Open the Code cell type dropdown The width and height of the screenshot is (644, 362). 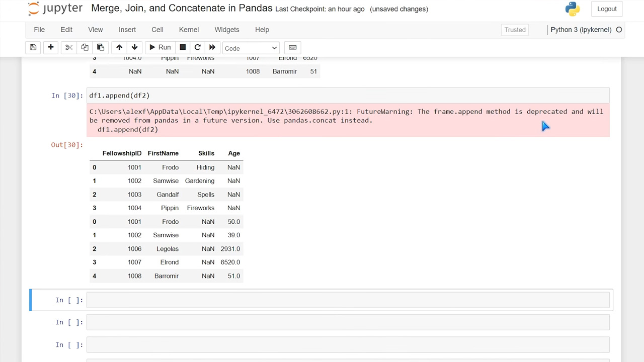pyautogui.click(x=251, y=48)
